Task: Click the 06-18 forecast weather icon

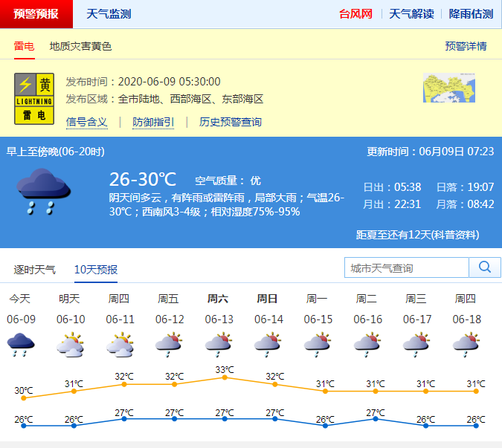Action: click(466, 345)
